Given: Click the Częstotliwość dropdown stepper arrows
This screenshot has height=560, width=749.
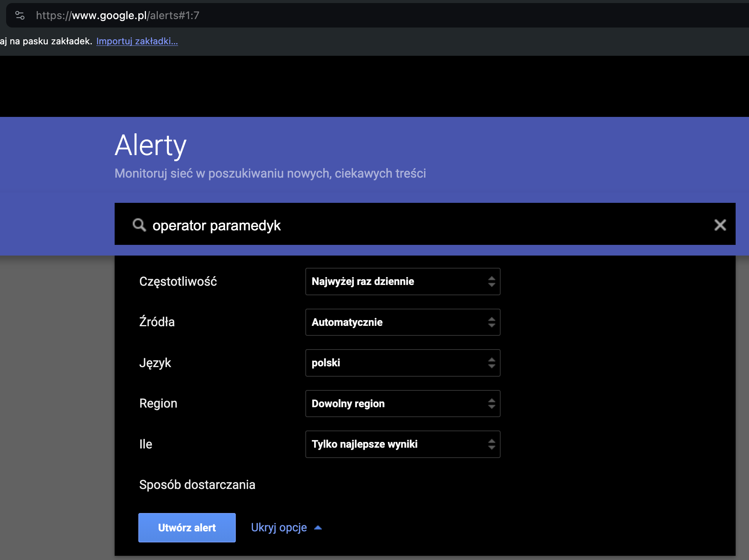Looking at the screenshot, I should pos(492,282).
